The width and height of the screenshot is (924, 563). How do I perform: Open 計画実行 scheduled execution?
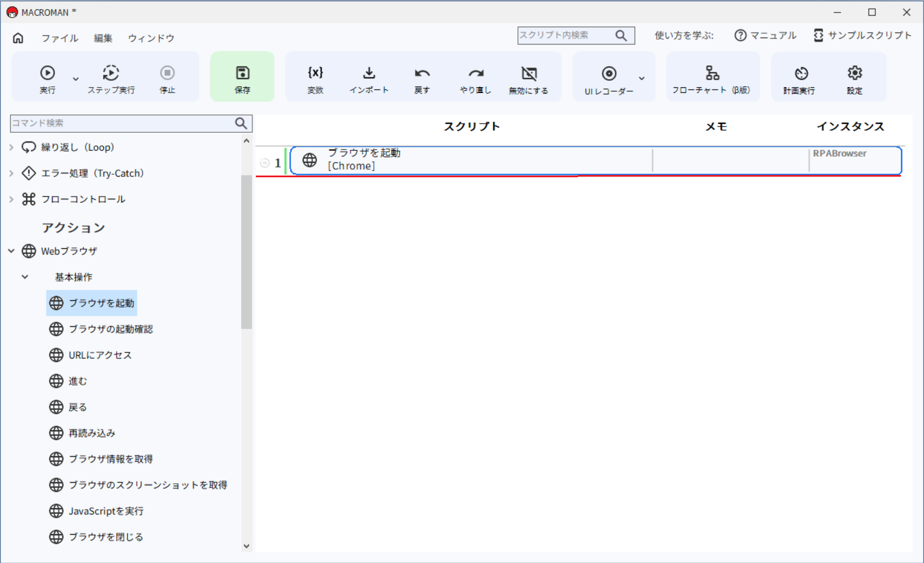pos(799,79)
